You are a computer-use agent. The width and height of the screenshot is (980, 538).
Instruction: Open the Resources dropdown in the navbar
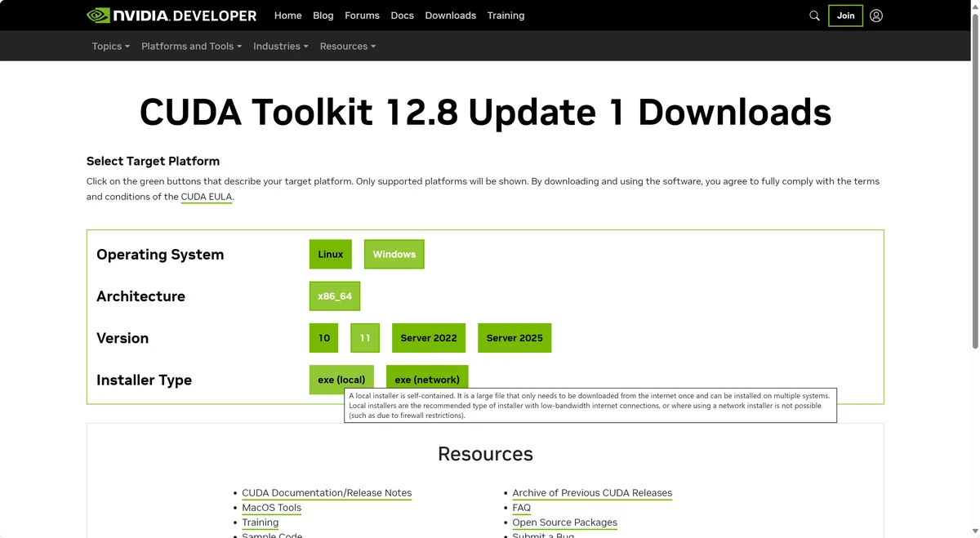(347, 47)
